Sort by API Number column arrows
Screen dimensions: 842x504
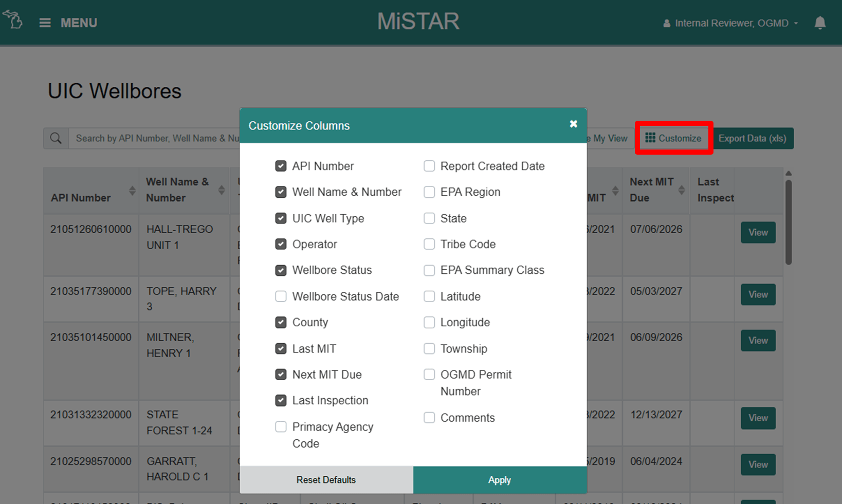click(132, 191)
